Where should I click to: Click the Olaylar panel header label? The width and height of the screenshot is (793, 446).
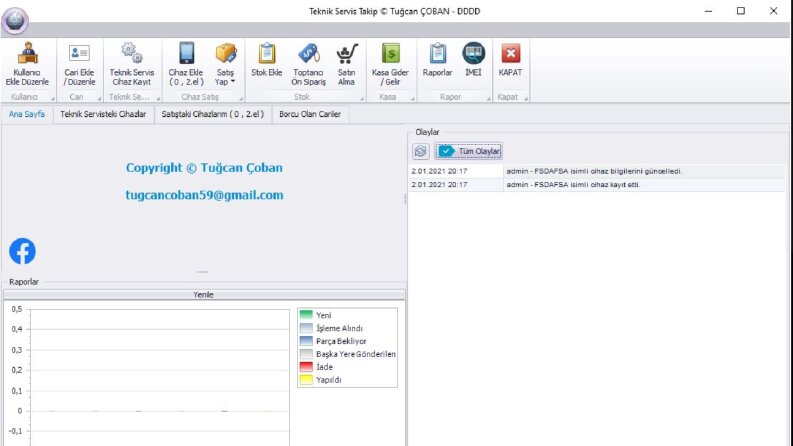click(427, 132)
